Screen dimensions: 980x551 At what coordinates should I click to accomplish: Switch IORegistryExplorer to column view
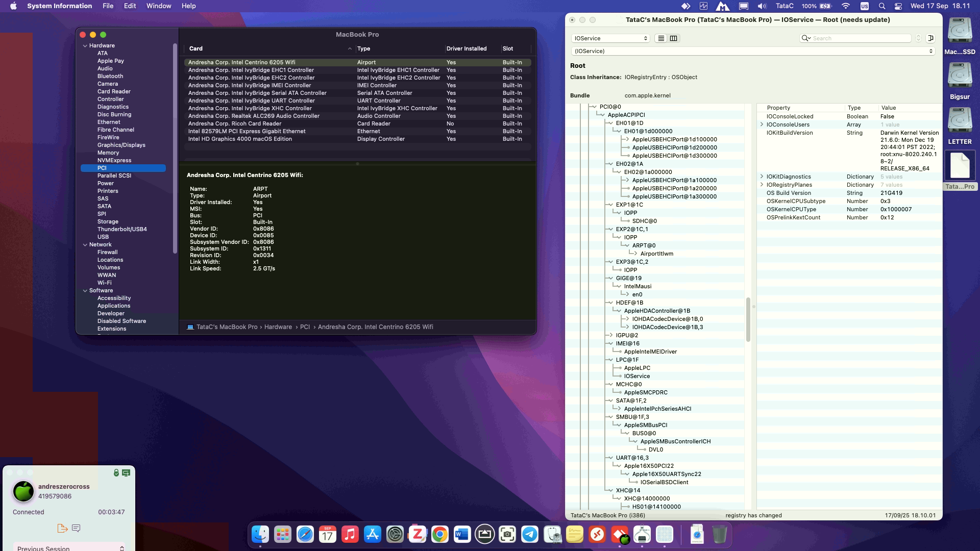(x=673, y=38)
